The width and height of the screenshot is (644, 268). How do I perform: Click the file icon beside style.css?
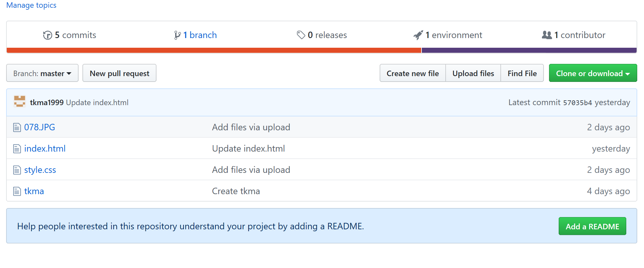pos(17,170)
